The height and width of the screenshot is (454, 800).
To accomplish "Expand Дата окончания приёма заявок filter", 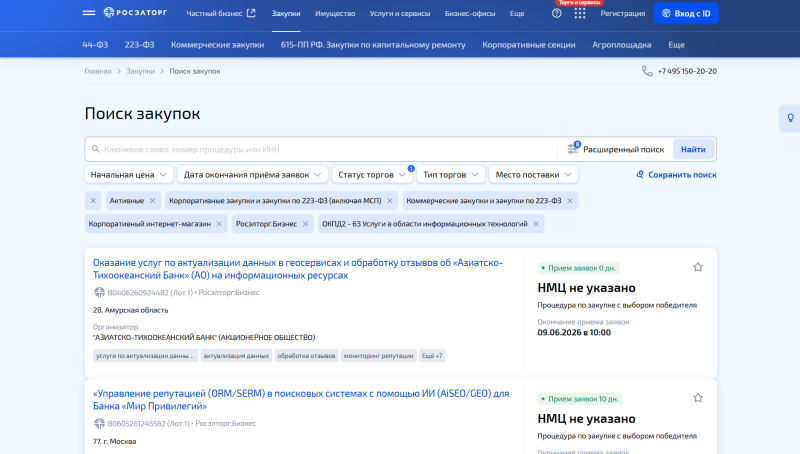I will pyautogui.click(x=253, y=174).
